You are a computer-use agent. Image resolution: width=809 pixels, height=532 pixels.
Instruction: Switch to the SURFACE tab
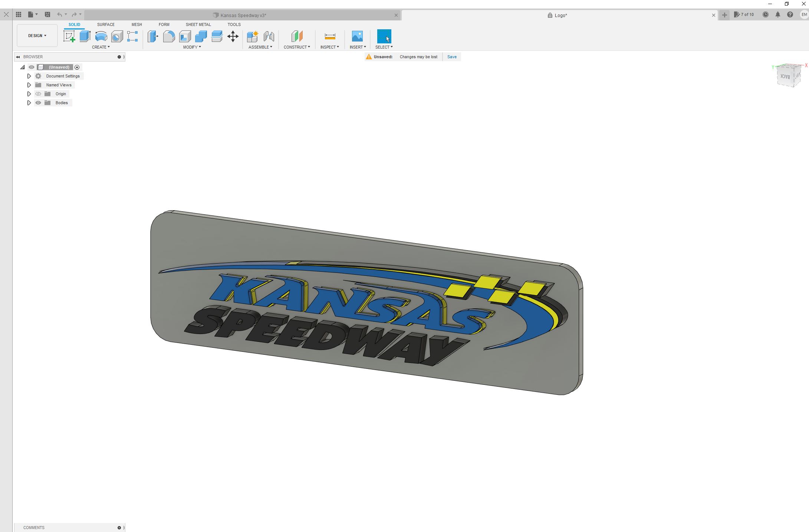point(106,24)
